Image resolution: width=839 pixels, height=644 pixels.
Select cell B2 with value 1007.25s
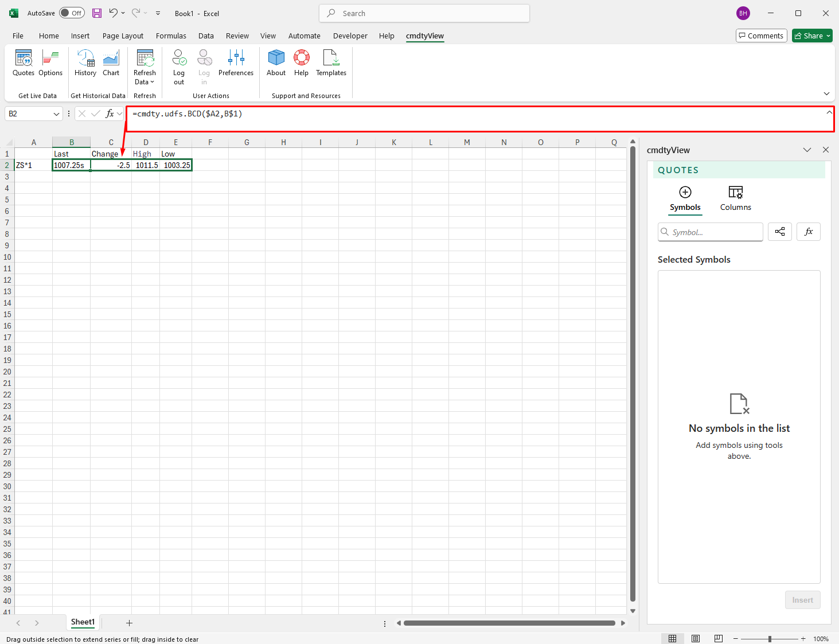[71, 165]
